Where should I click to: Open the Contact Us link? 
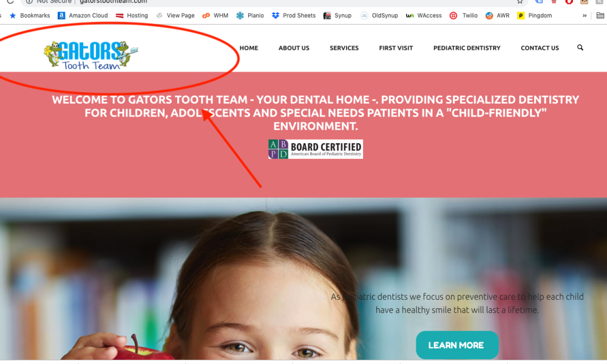coord(540,48)
